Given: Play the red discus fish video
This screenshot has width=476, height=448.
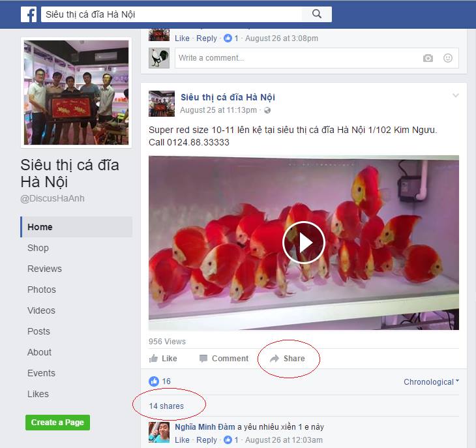Looking at the screenshot, I should pos(304,243).
